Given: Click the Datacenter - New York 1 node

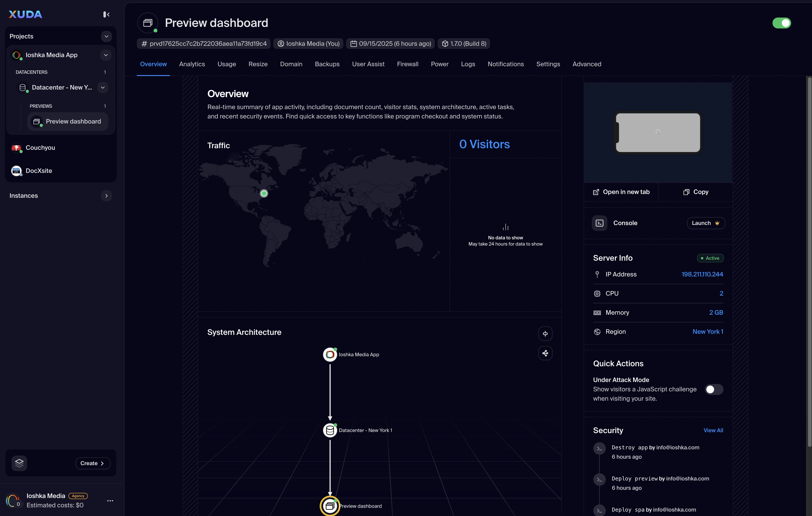Looking at the screenshot, I should tap(330, 430).
